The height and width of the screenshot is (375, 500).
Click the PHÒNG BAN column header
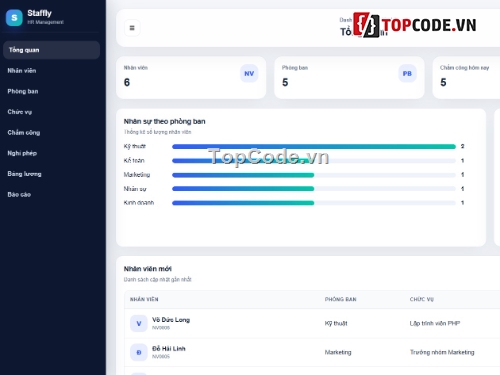coord(340,299)
